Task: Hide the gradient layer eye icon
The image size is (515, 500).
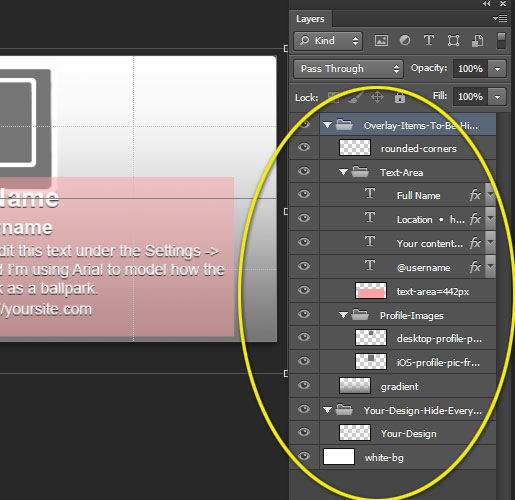Action: 304,385
